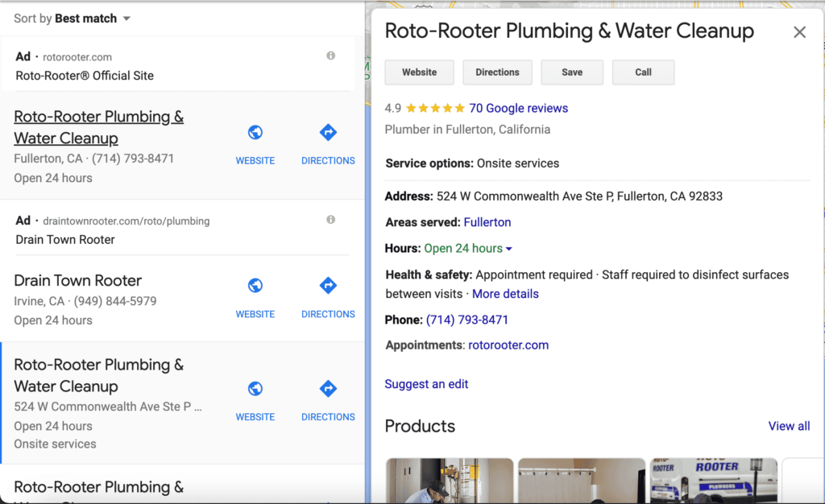Open website globe icon for Fullerton Roto-Rooter
825x504 pixels.
[255, 132]
